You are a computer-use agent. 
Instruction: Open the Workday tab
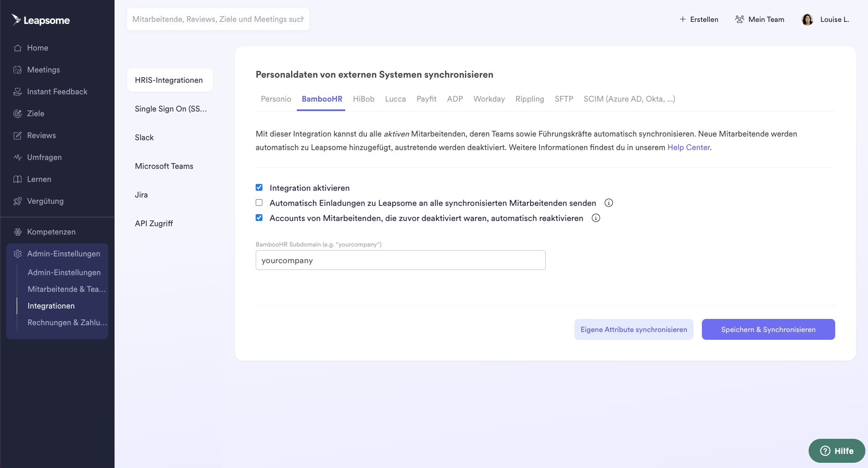(489, 99)
